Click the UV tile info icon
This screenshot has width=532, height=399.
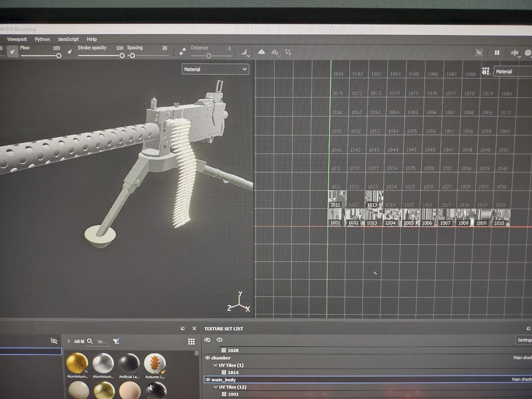[486, 71]
